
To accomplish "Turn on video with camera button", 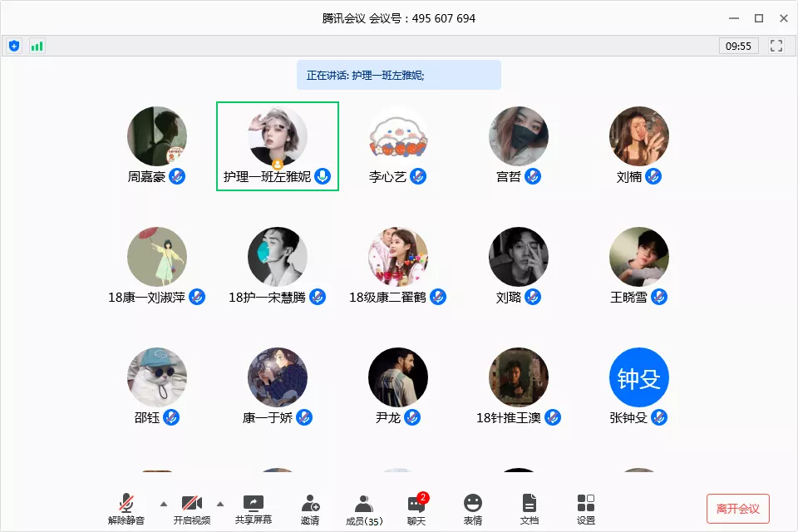I will pyautogui.click(x=191, y=509).
